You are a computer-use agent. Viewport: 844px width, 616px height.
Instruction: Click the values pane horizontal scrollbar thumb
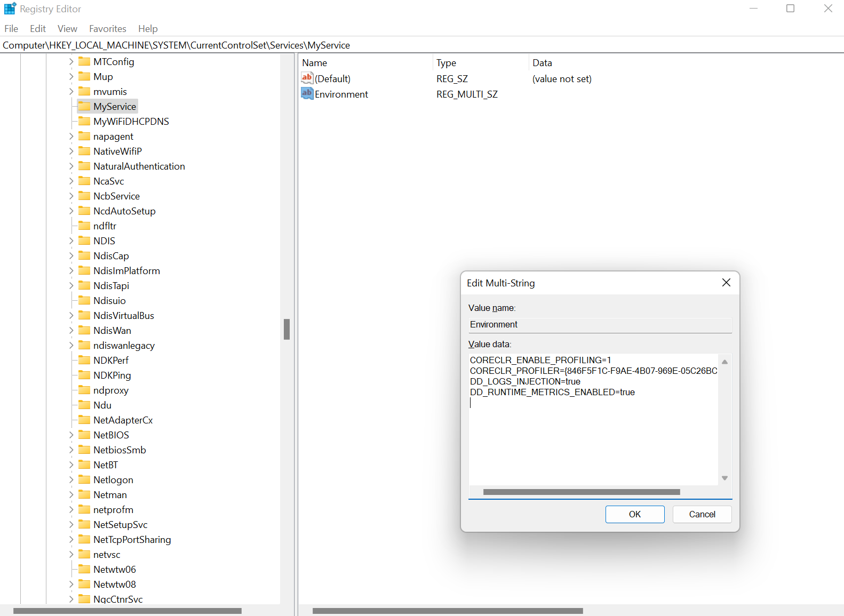tap(448, 611)
